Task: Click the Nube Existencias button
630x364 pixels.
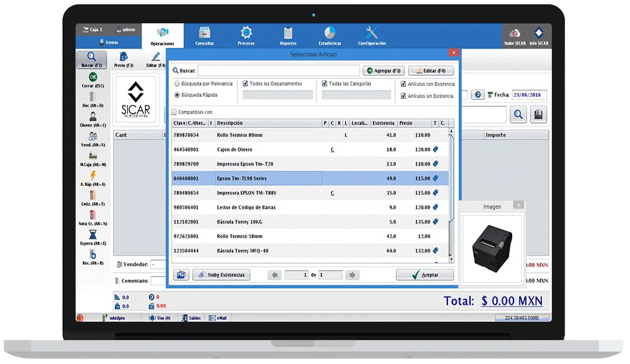Action: point(221,275)
